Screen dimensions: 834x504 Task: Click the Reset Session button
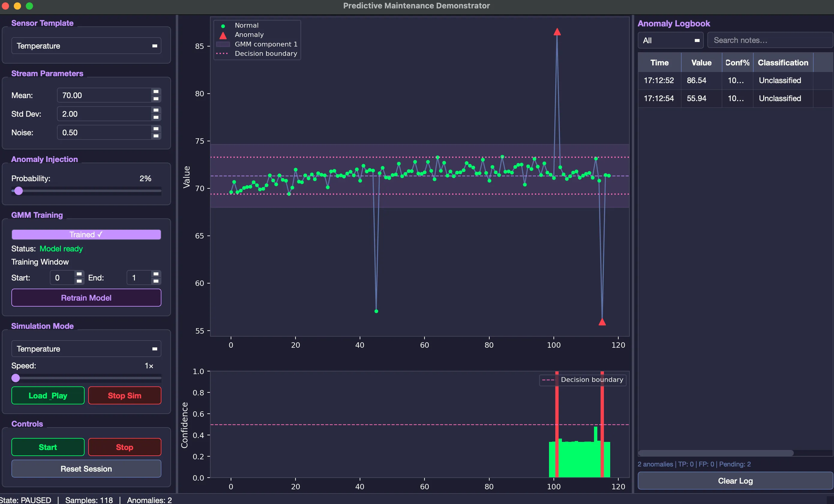[x=86, y=469]
